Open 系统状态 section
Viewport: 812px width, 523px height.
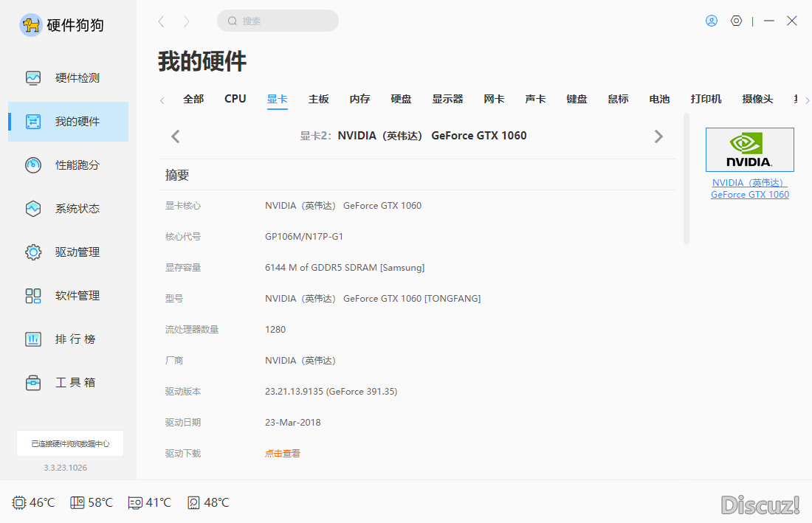pos(69,209)
